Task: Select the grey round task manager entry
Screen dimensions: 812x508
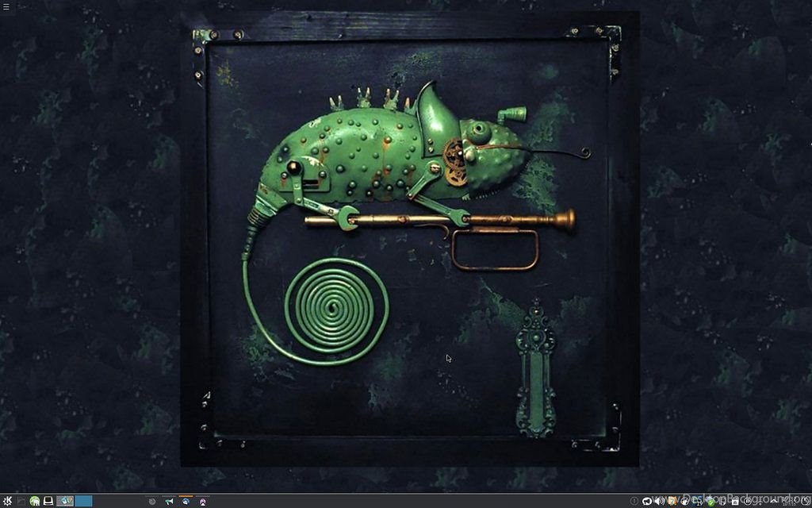Action: pos(152,502)
